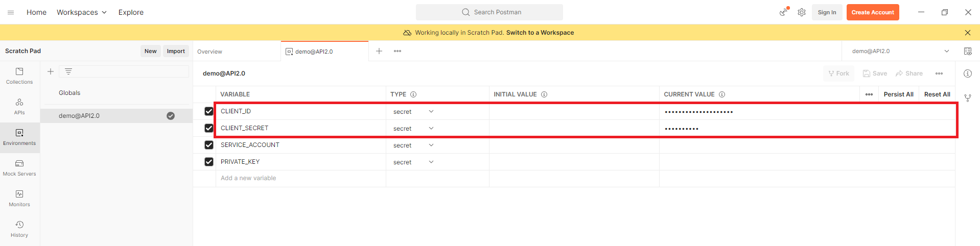980x246 pixels.
Task: Click the filter icon in sidebar
Action: coord(68,71)
